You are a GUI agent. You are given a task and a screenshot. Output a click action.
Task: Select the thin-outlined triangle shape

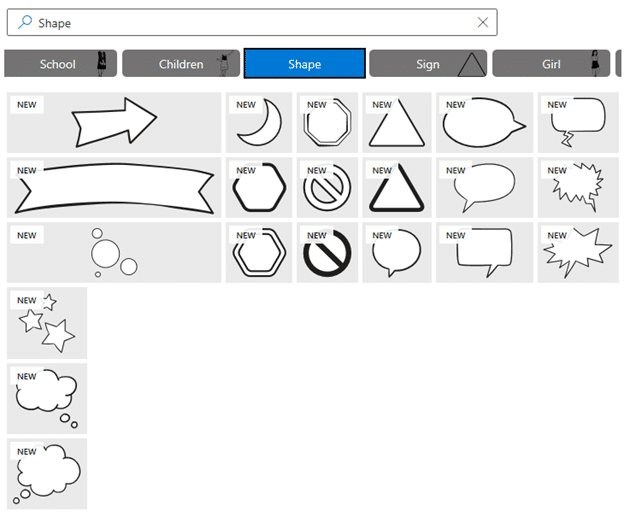pos(397,123)
